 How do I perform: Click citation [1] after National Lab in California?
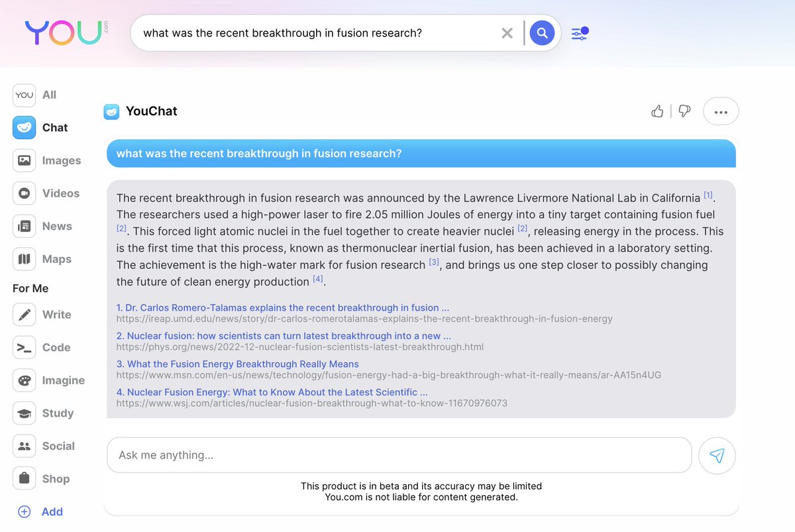[x=708, y=195]
